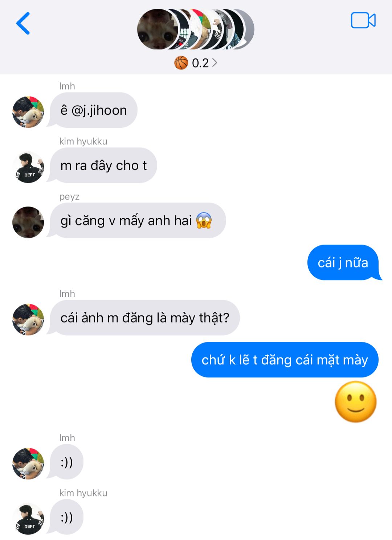The height and width of the screenshot is (540, 392).
Task: Select blue 'chứ k lẽ t đăng cái mặt mày' bubble
Action: (x=285, y=360)
